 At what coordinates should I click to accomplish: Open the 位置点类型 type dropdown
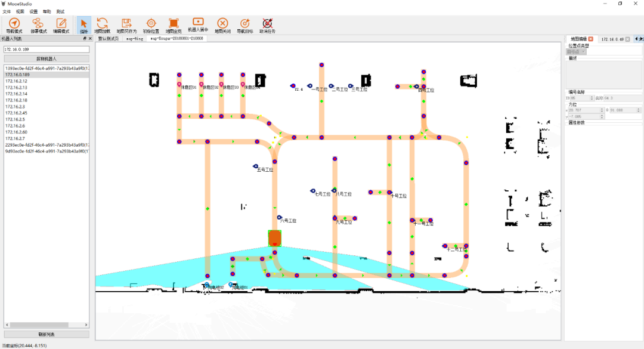576,52
